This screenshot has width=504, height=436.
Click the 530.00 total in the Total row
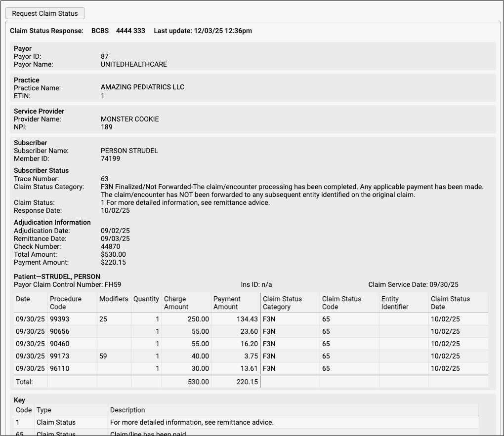point(198,382)
